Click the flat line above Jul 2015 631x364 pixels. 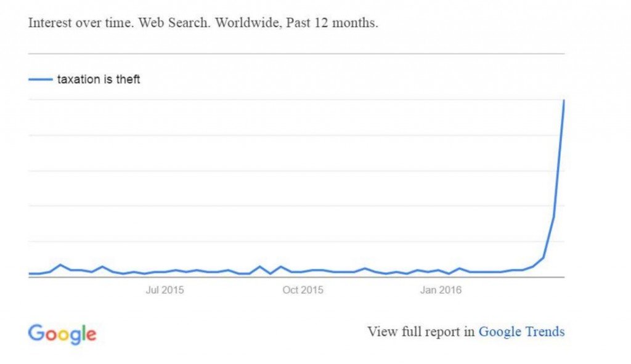click(165, 272)
